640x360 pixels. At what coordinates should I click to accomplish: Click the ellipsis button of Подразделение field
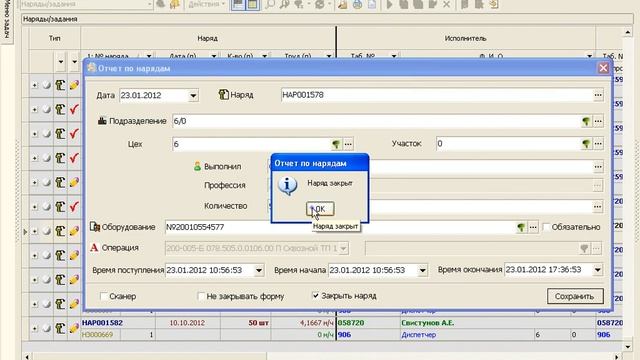tap(598, 121)
